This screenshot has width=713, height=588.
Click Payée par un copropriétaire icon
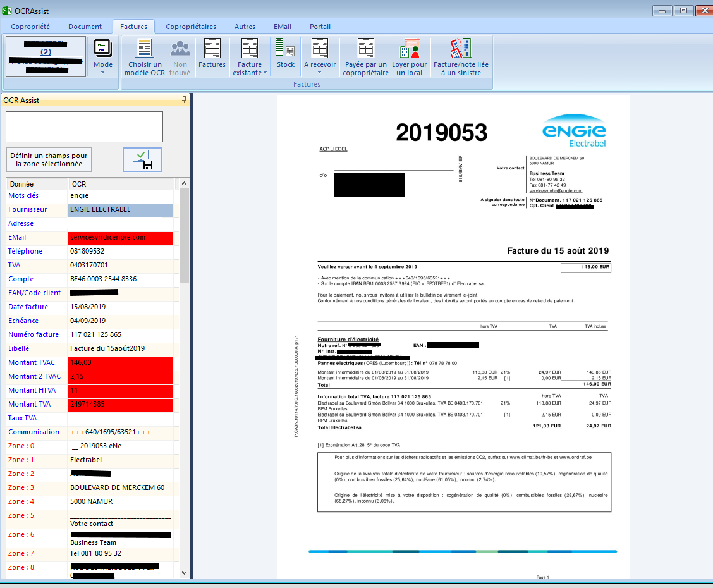[x=365, y=49]
